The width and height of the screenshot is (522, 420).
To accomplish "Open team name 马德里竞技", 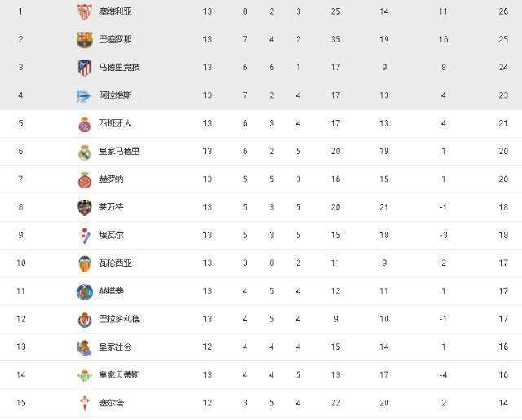I will (x=119, y=68).
